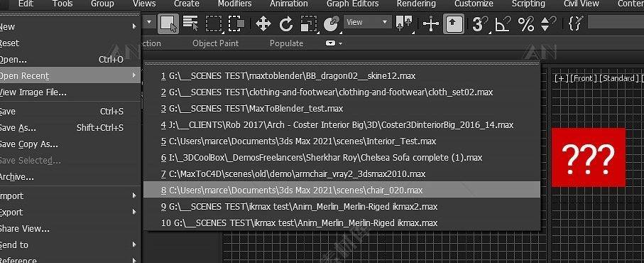Switch to the Object Paint tab
Screen dimensions: 644x263
click(x=215, y=43)
